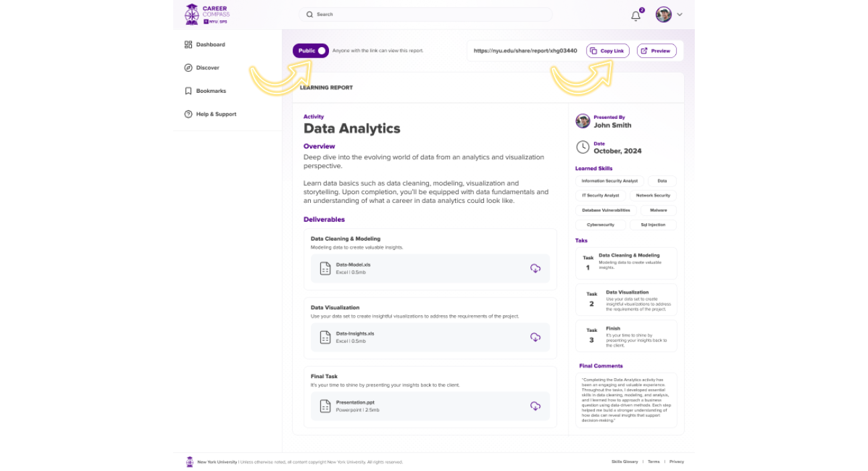Viewport: 868px width, 471px height.
Task: Click the Career Compass logo
Action: (x=207, y=14)
